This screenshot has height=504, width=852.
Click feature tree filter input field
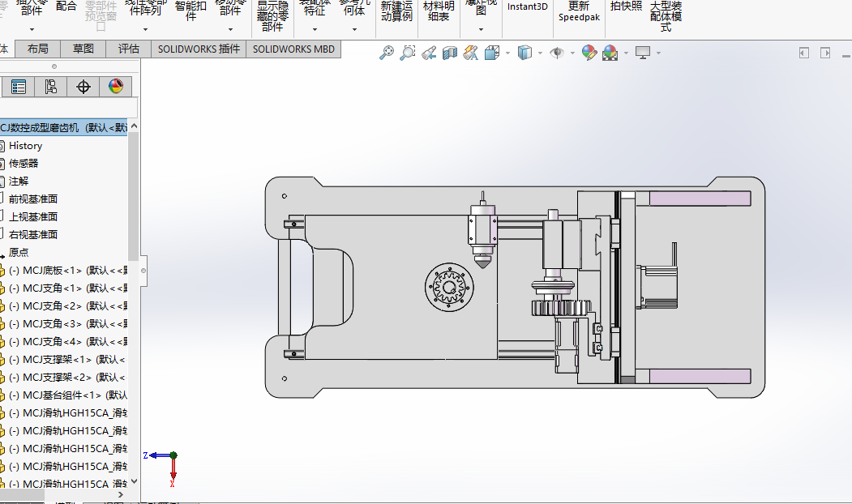(69, 108)
